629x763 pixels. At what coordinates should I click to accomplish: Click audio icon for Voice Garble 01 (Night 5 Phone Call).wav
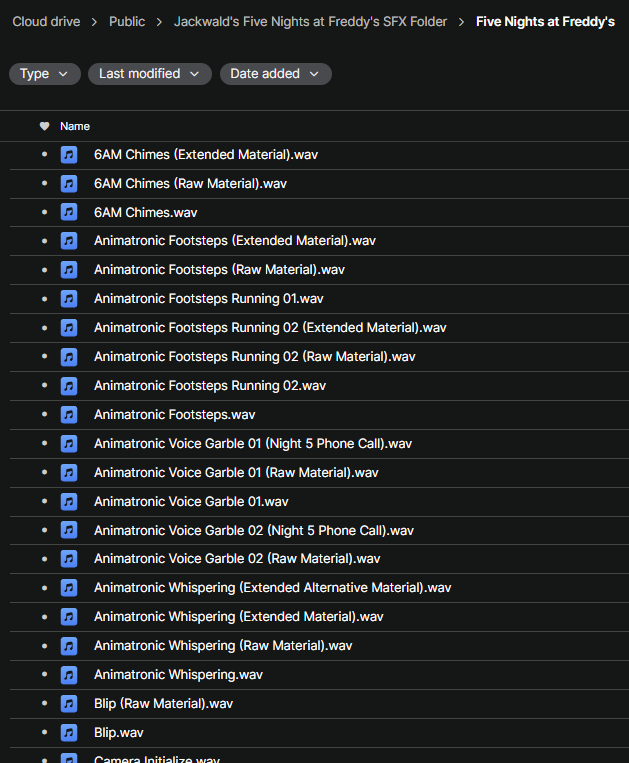pos(69,443)
